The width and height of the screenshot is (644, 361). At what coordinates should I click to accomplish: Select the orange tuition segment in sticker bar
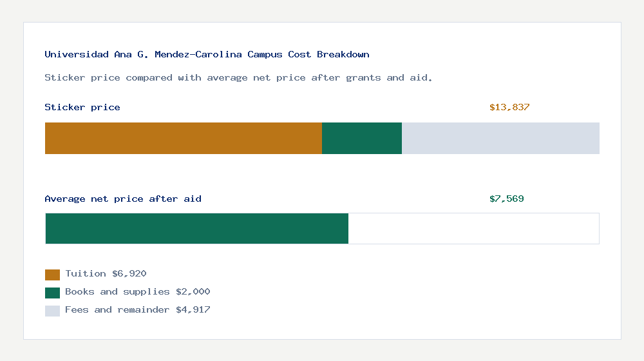coord(184,138)
